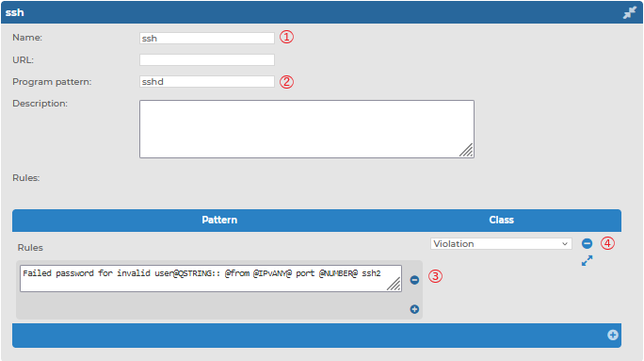Open the Violation class dropdown

(x=501, y=244)
